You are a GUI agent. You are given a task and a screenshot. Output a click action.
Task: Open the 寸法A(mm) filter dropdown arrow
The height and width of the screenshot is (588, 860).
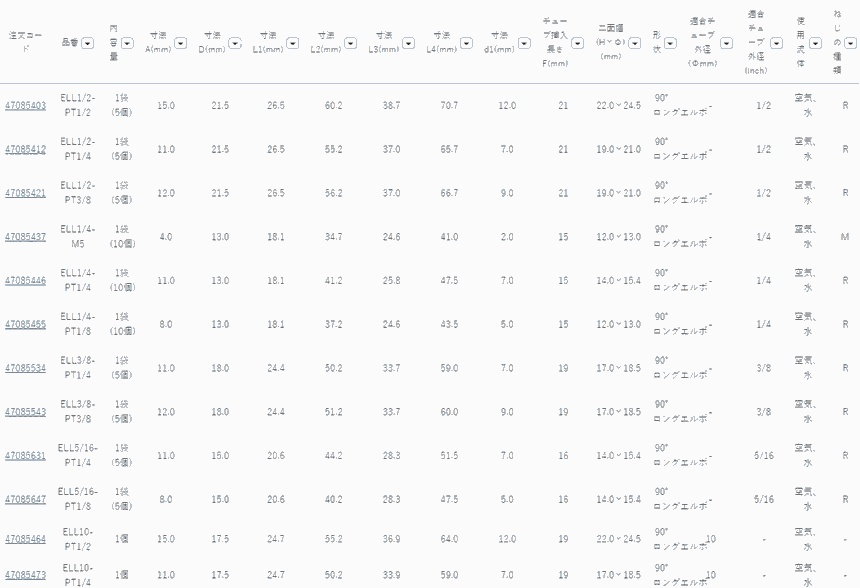click(180, 43)
